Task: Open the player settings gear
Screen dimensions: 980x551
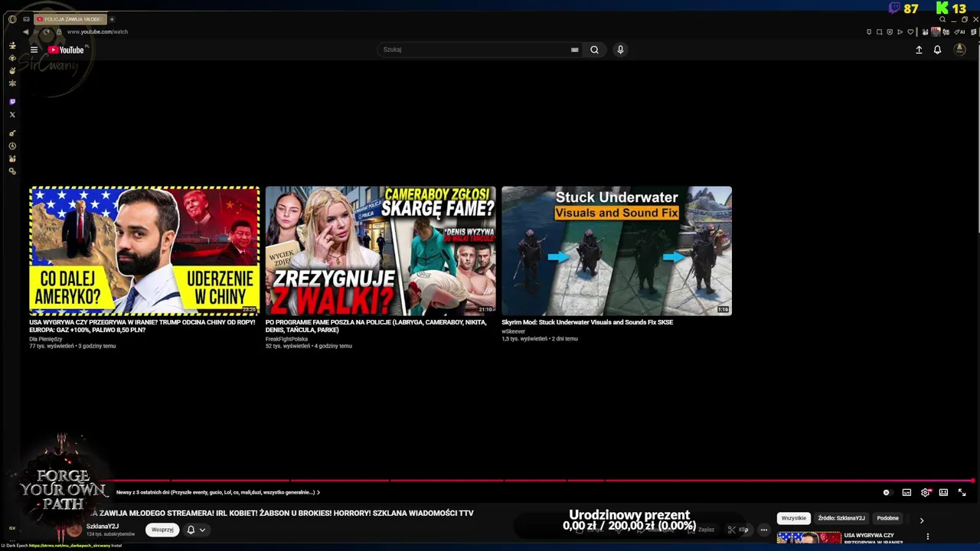Action: (925, 493)
